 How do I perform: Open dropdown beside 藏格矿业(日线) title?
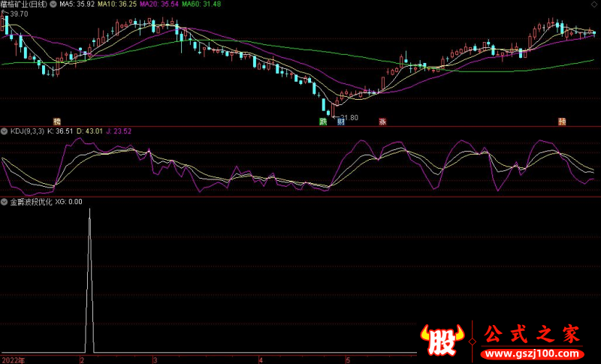tap(53, 5)
